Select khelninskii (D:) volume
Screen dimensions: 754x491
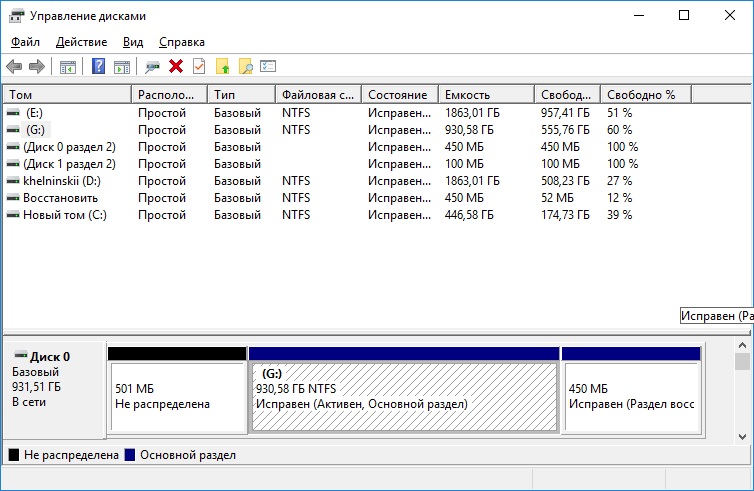[62, 181]
